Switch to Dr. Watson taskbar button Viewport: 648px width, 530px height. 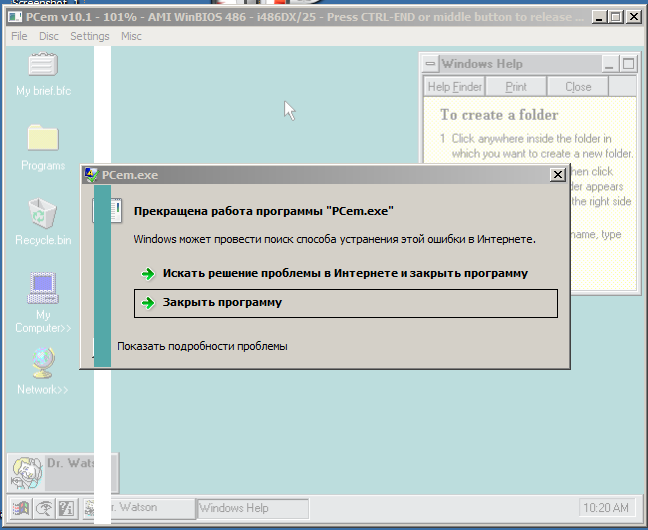point(139,508)
